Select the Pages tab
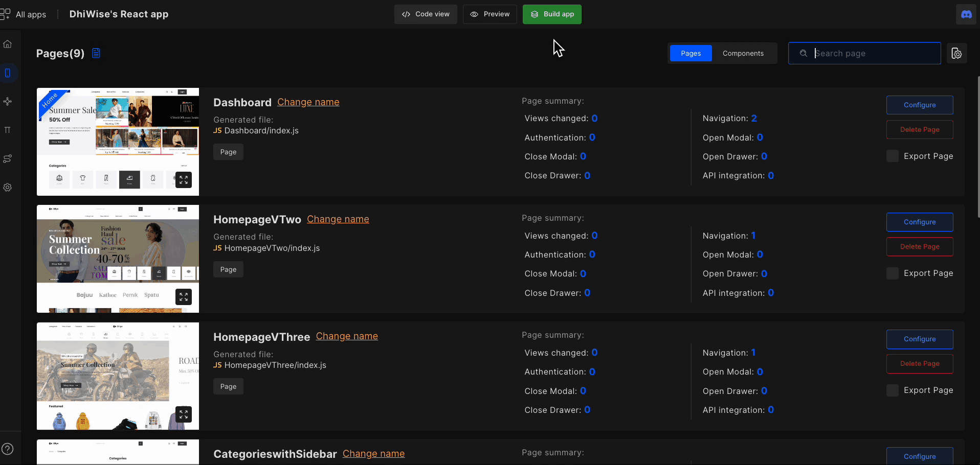 691,53
